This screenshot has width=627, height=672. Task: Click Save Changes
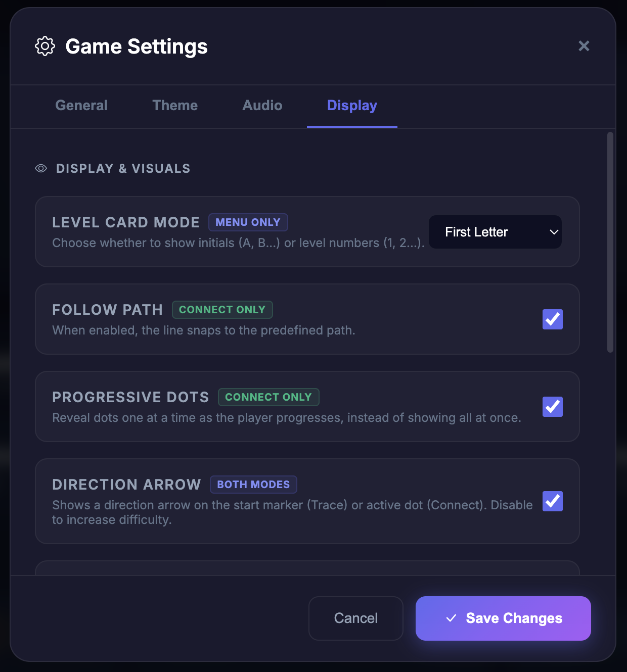tap(503, 618)
